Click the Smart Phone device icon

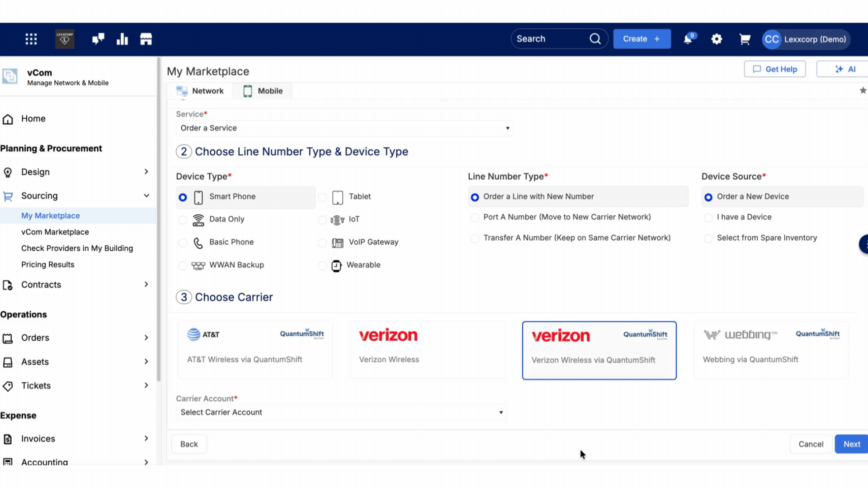[198, 197]
